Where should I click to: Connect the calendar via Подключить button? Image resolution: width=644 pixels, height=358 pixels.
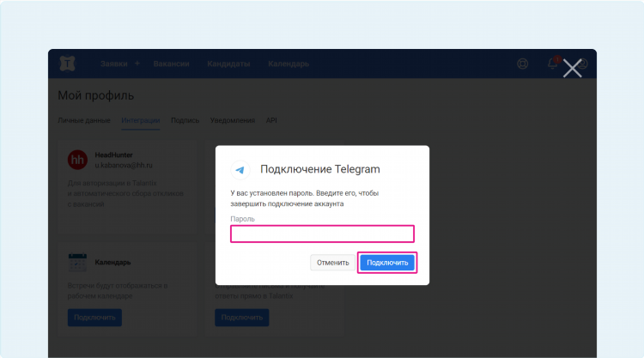tap(94, 318)
